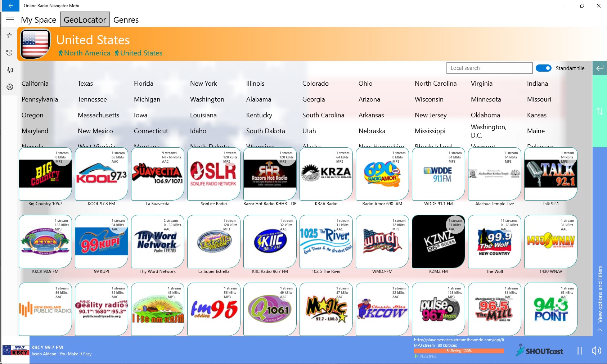Viewport: 607px width, 364px height.
Task: Pause the current playback
Action: pos(580,351)
